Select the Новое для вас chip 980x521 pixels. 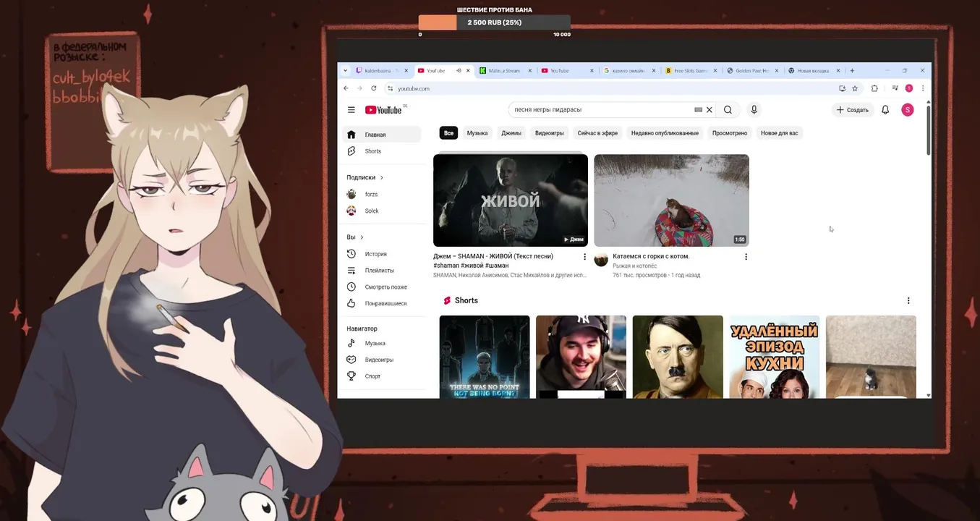[x=780, y=133]
